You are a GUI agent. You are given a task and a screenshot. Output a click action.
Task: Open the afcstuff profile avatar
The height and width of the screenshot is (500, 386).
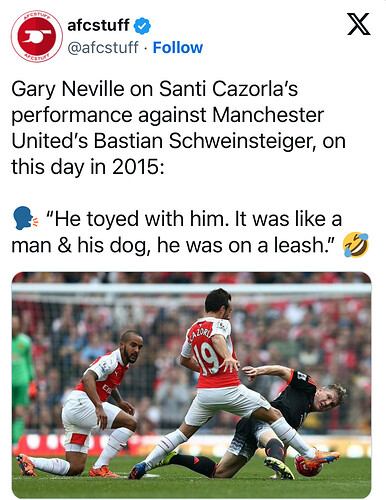[x=37, y=36]
